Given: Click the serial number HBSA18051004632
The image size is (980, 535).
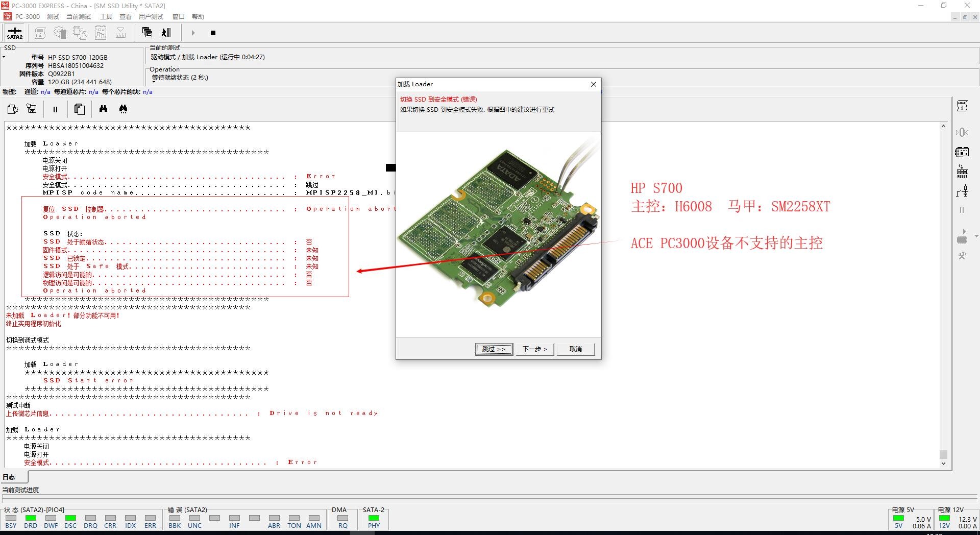Looking at the screenshot, I should coord(76,65).
